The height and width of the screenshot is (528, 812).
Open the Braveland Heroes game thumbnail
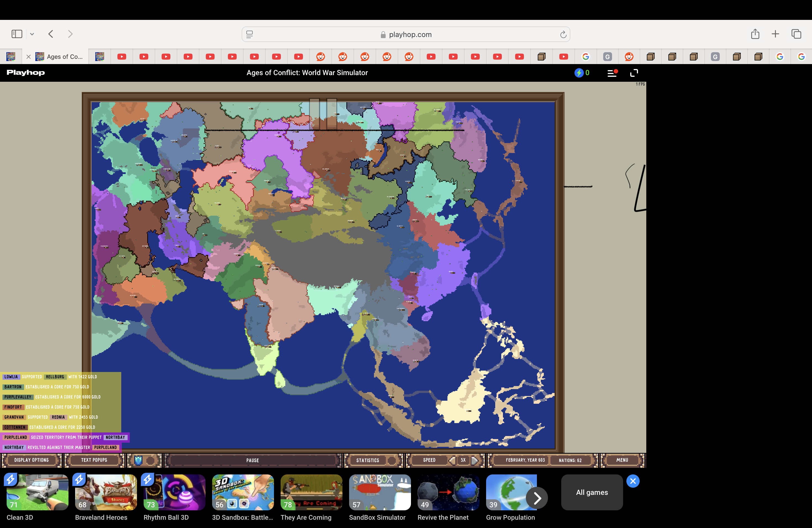click(x=106, y=492)
